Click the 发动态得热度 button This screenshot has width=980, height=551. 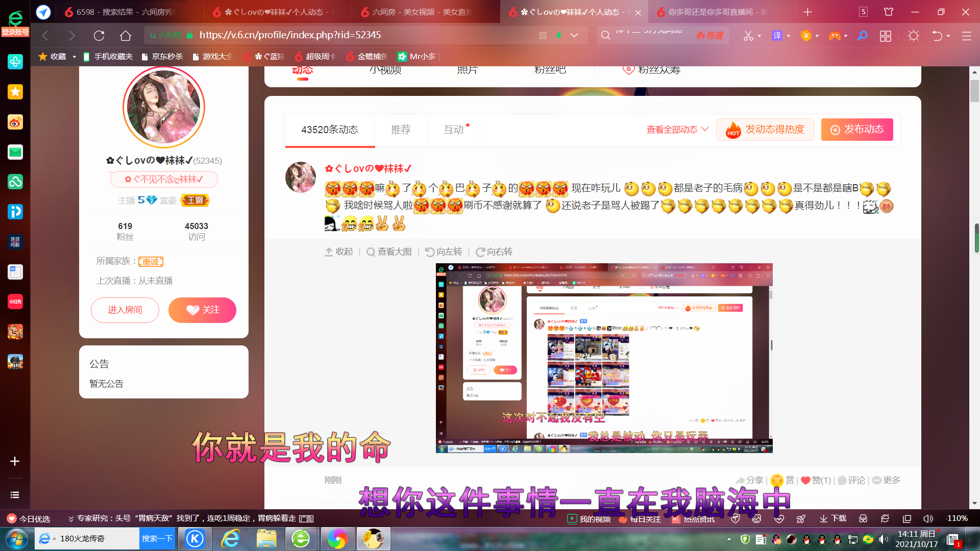click(x=765, y=130)
